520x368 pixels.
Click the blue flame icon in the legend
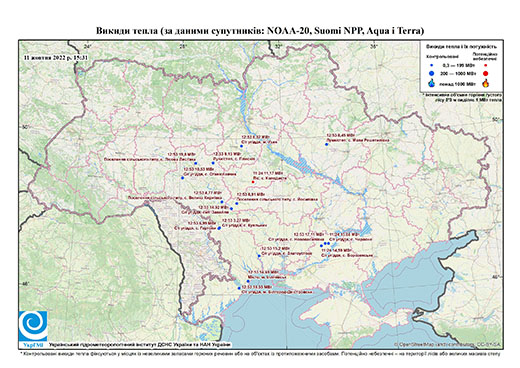pos(431,83)
